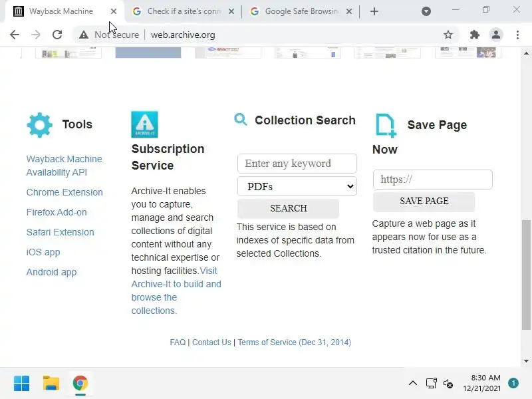Switch to the Wayback Machine tab

click(61, 11)
